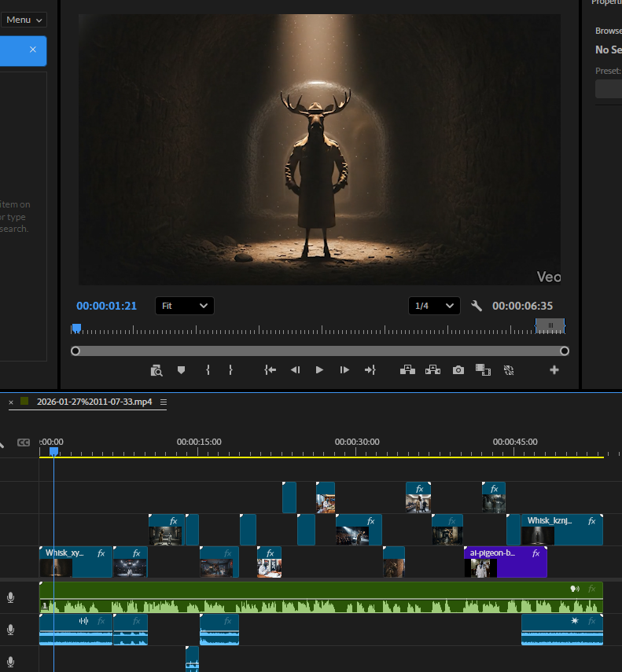Click the 00:00:06:35 duration timecode
The width and height of the screenshot is (622, 672).
pyautogui.click(x=522, y=306)
